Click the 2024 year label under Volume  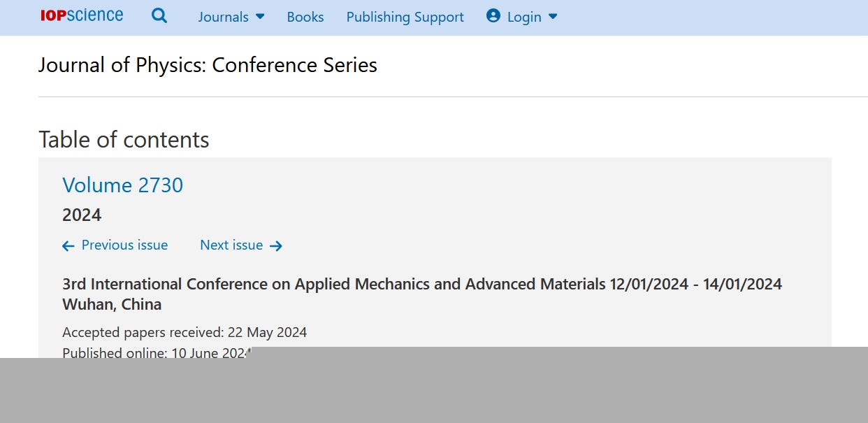pos(82,215)
